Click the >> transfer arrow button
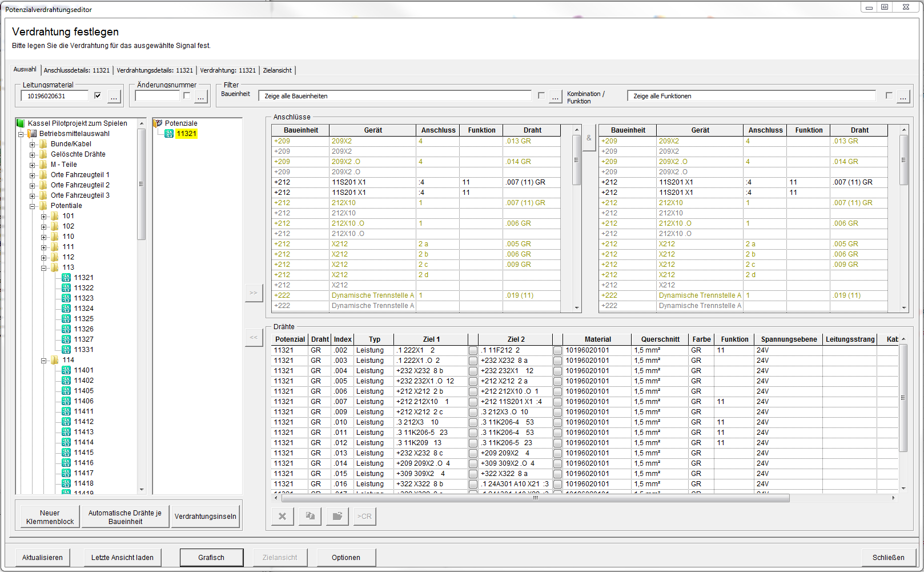This screenshot has width=924, height=572. (254, 293)
